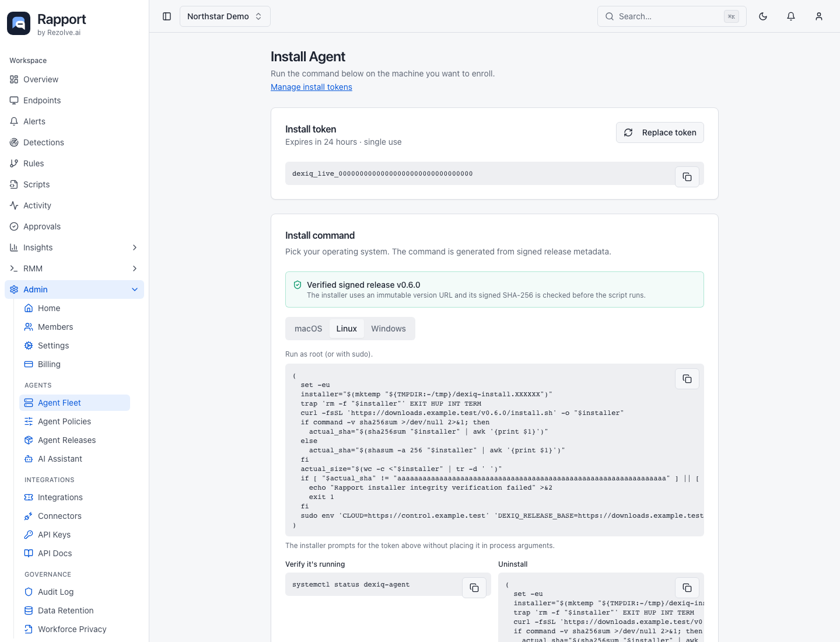Open Data Retention page
Viewport: 840px width, 642px height.
pos(75,610)
